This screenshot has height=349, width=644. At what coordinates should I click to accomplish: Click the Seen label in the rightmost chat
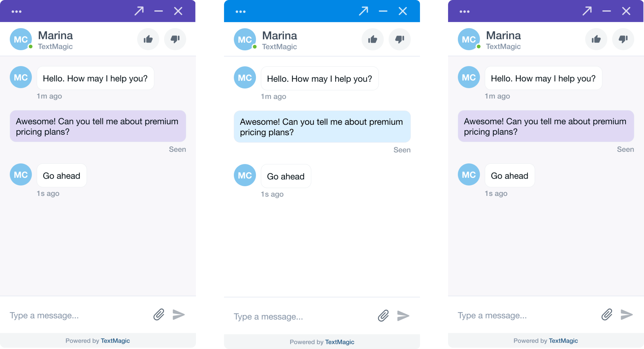pyautogui.click(x=625, y=149)
